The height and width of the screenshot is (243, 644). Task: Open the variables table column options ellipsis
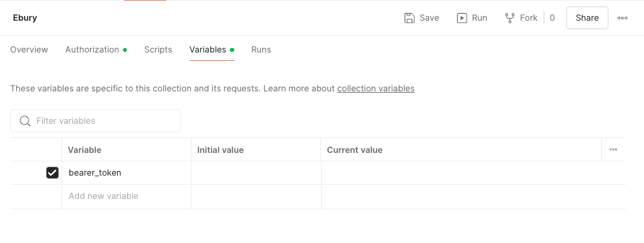[613, 150]
